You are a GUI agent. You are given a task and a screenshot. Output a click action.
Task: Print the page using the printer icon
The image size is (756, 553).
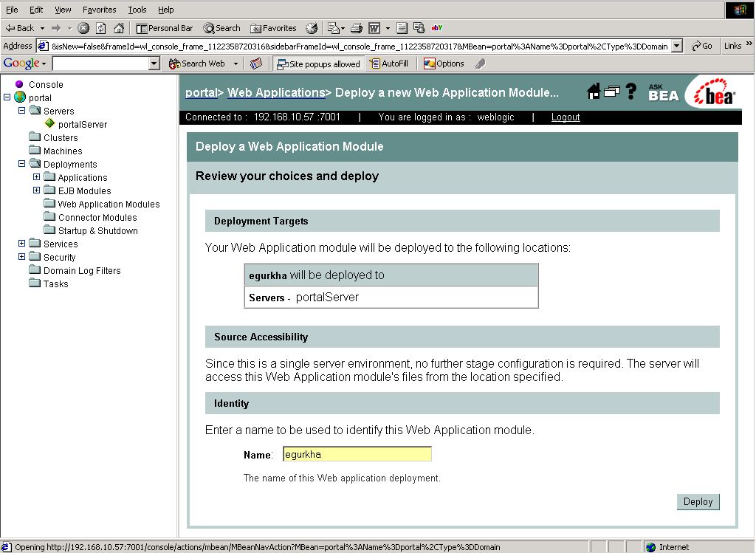pyautogui.click(x=357, y=28)
